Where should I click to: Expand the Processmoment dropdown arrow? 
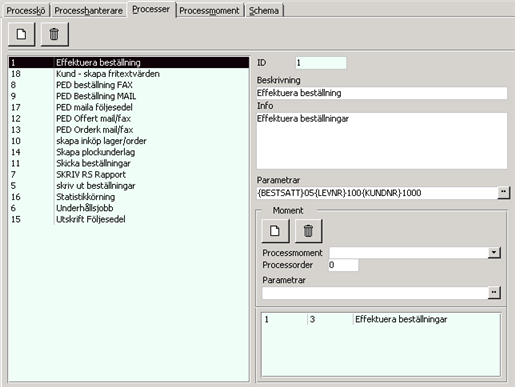coord(494,253)
